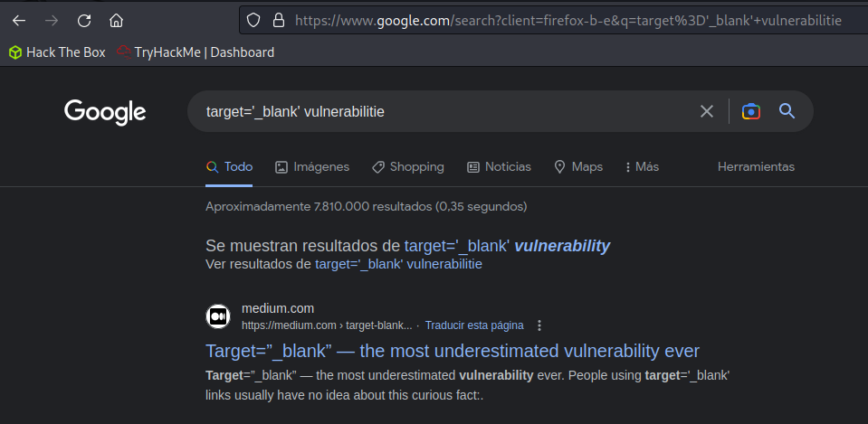Click the magnifier search button
This screenshot has height=424, width=868.
coord(787,111)
